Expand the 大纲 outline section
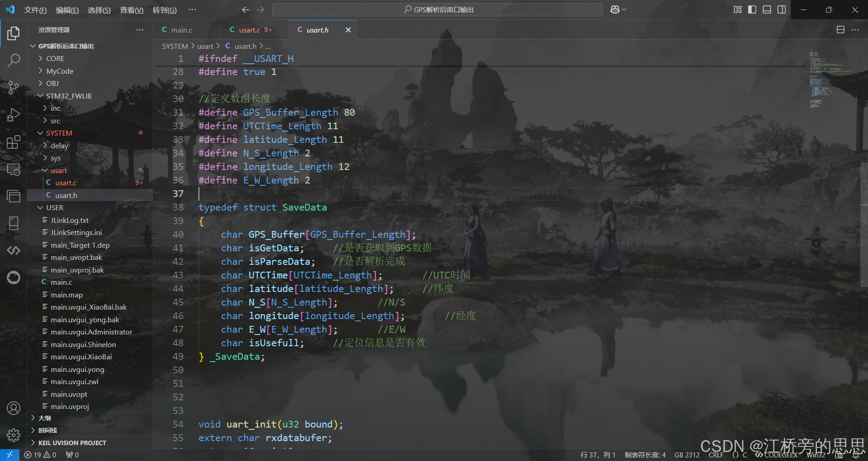Image resolution: width=868 pixels, height=461 pixels. (90, 418)
